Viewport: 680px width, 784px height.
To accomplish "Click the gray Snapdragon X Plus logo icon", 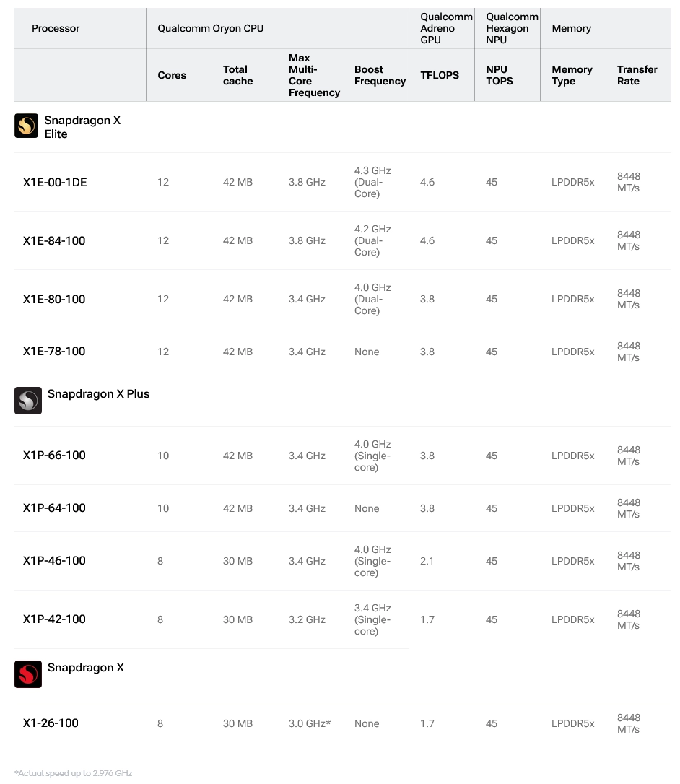I will click(28, 401).
